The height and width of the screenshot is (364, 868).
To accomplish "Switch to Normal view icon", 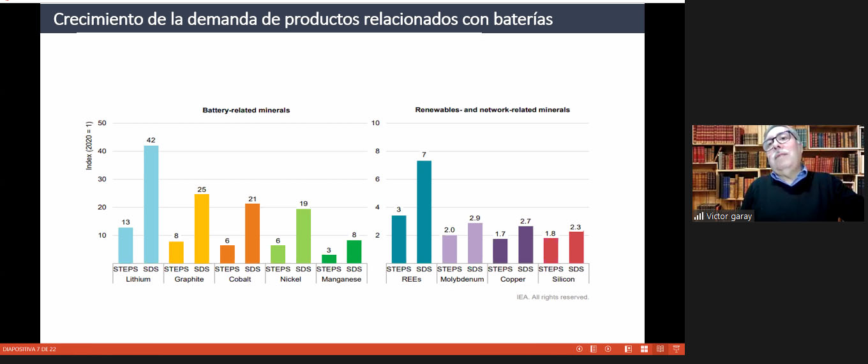I will click(x=629, y=349).
